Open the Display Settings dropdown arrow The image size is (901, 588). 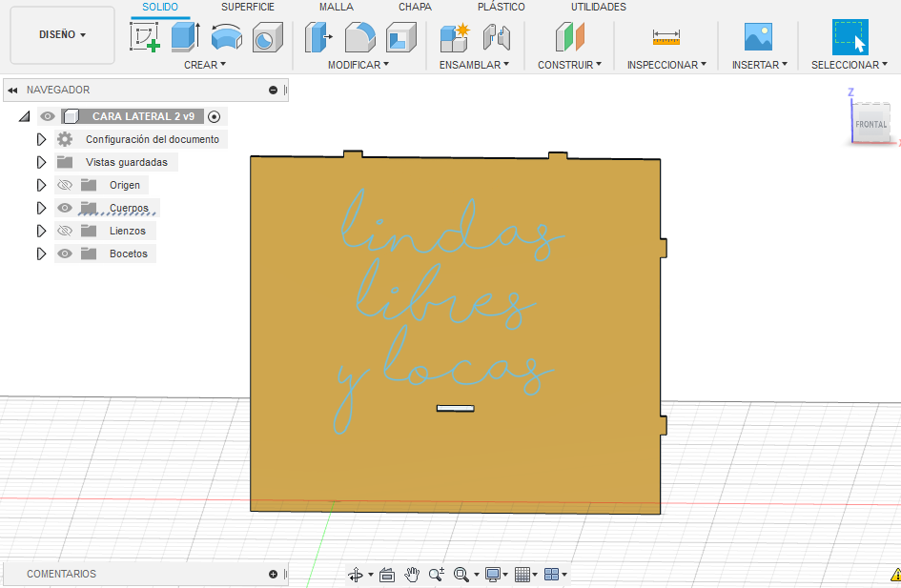pos(505,575)
